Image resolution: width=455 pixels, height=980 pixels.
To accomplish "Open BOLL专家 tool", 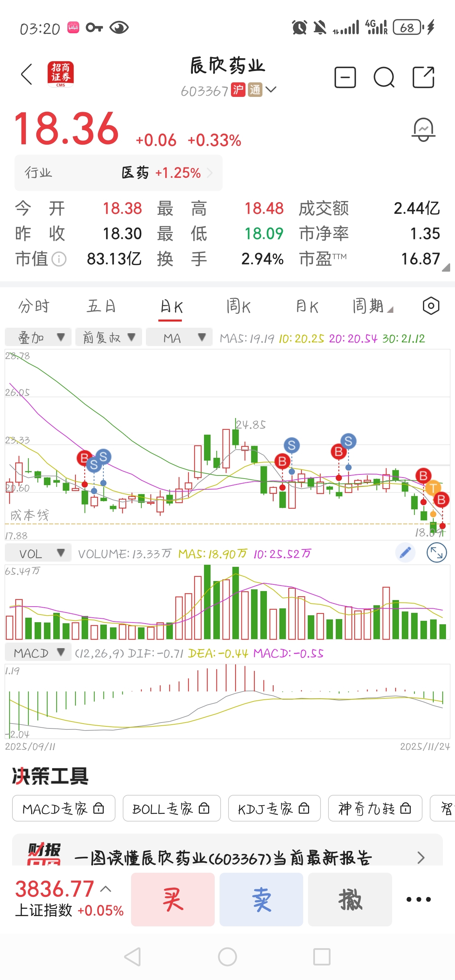I will 171,808.
